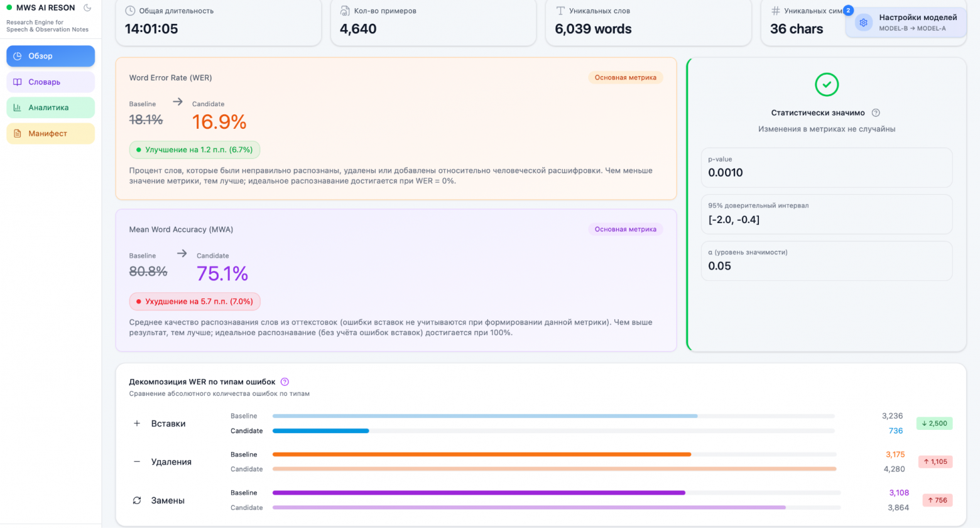
Task: Click the WER Основная метрика badge
Action: coord(626,77)
